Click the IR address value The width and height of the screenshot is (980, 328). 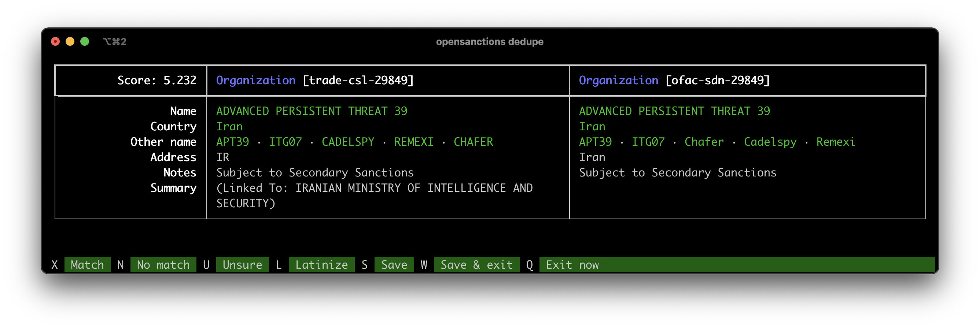tap(223, 157)
